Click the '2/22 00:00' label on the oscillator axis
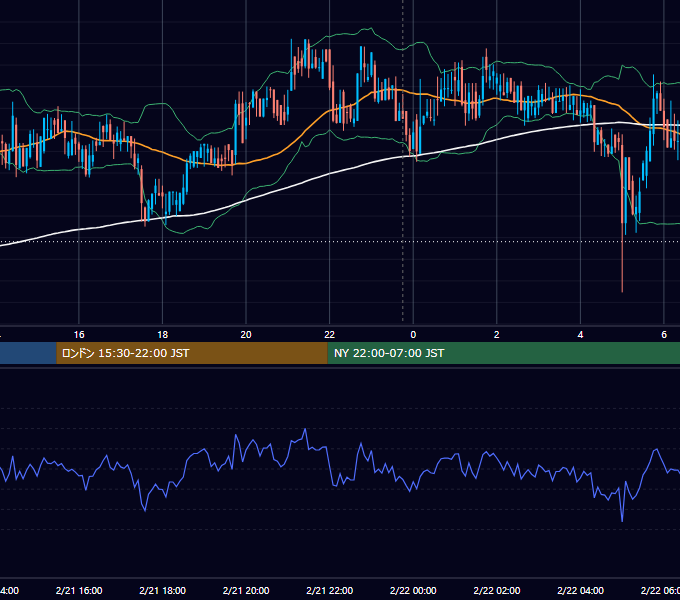The image size is (680, 600). (x=413, y=590)
